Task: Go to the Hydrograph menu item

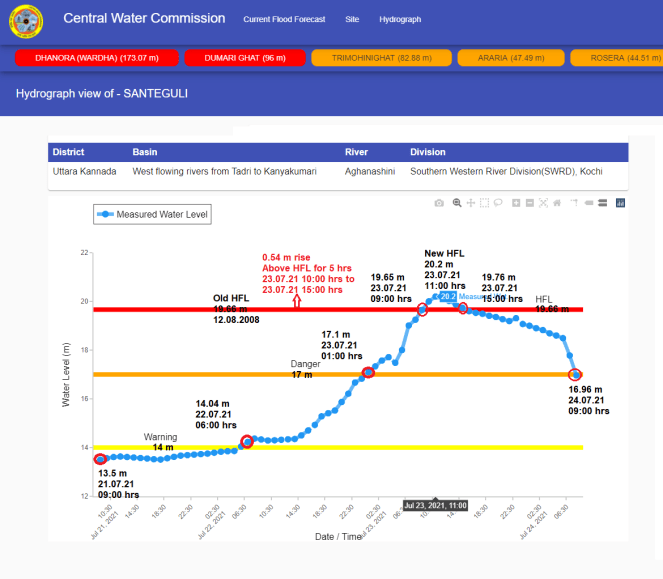Action: [x=400, y=19]
